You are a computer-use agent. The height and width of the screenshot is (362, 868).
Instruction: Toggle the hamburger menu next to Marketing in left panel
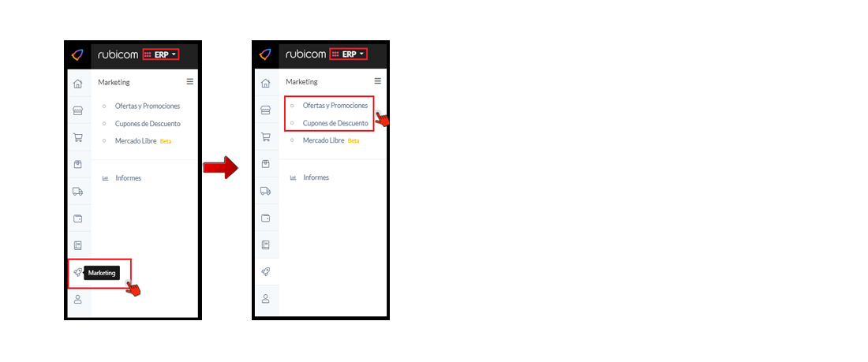point(190,81)
